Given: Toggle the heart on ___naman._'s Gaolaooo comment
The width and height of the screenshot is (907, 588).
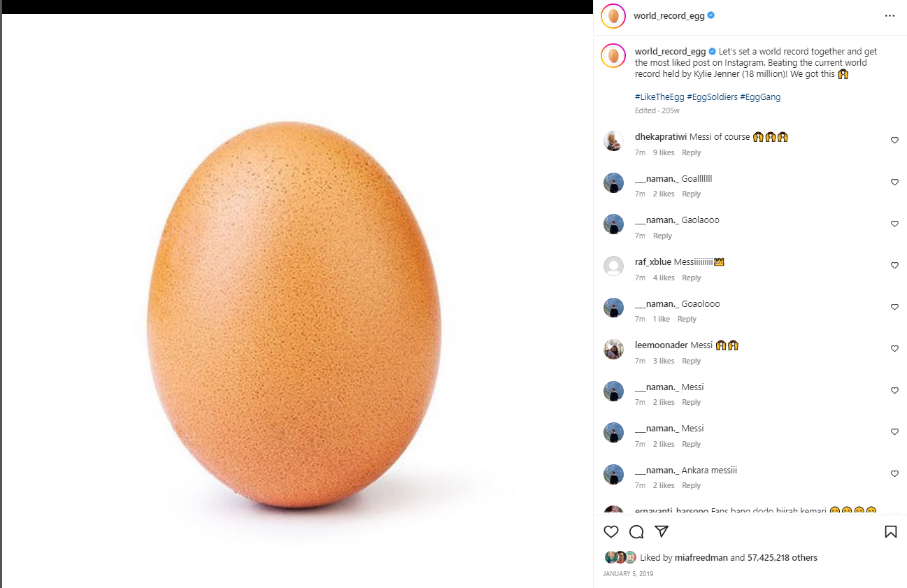Looking at the screenshot, I should click(894, 223).
